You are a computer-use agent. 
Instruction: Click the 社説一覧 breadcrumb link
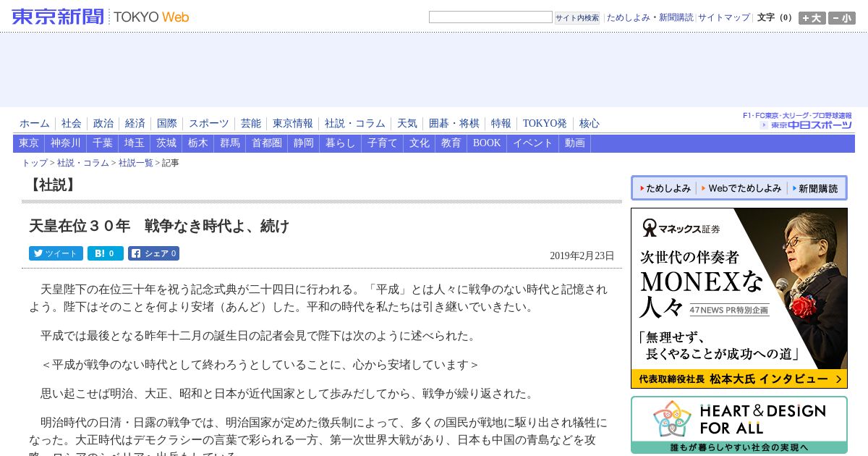click(x=136, y=163)
